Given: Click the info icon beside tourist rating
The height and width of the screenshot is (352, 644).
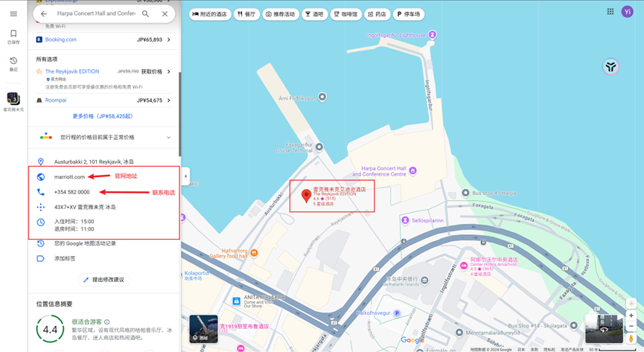Looking at the screenshot, I should point(107,322).
